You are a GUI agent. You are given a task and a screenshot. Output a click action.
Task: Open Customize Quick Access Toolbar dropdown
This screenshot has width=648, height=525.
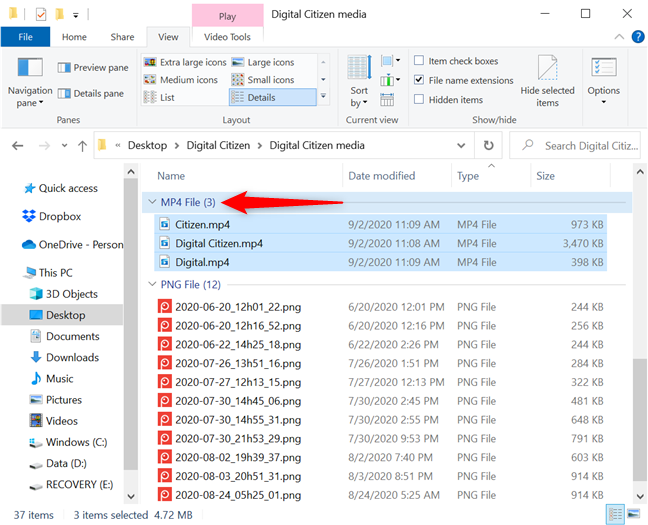click(x=76, y=15)
